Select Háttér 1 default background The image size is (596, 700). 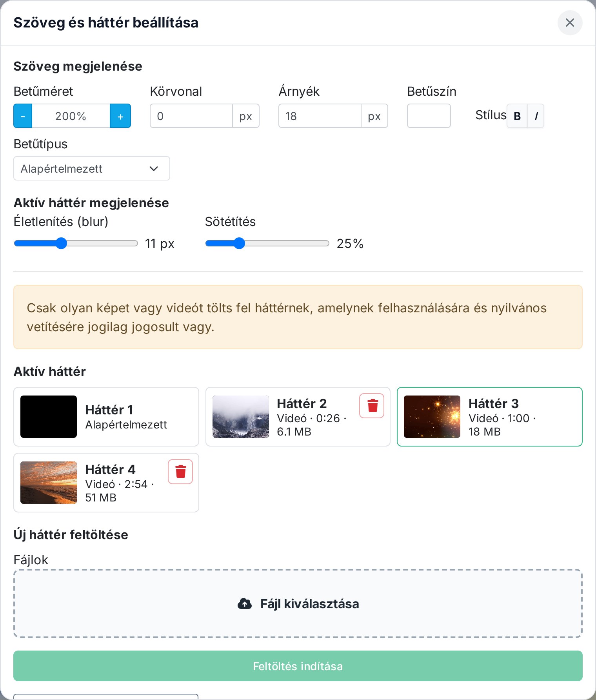(106, 417)
